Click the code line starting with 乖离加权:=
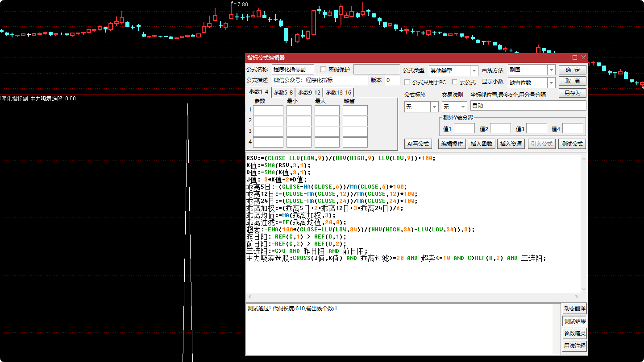The width and height of the screenshot is (644, 362). coord(325,208)
